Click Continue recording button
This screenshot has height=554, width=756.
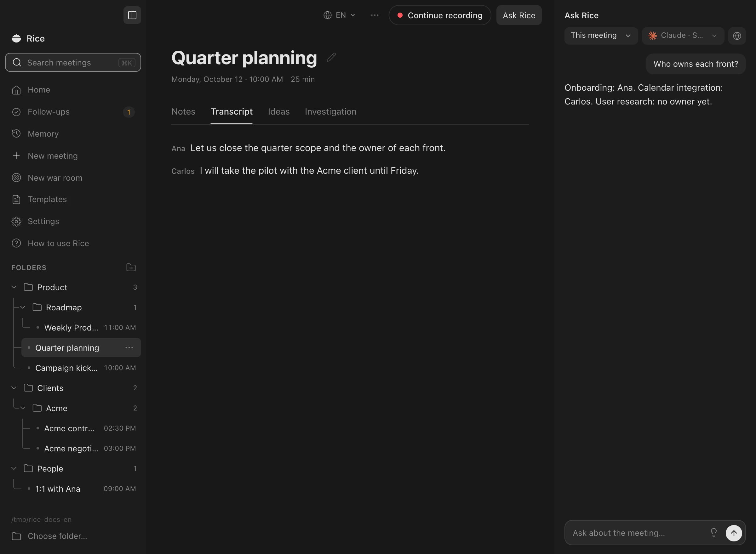440,15
